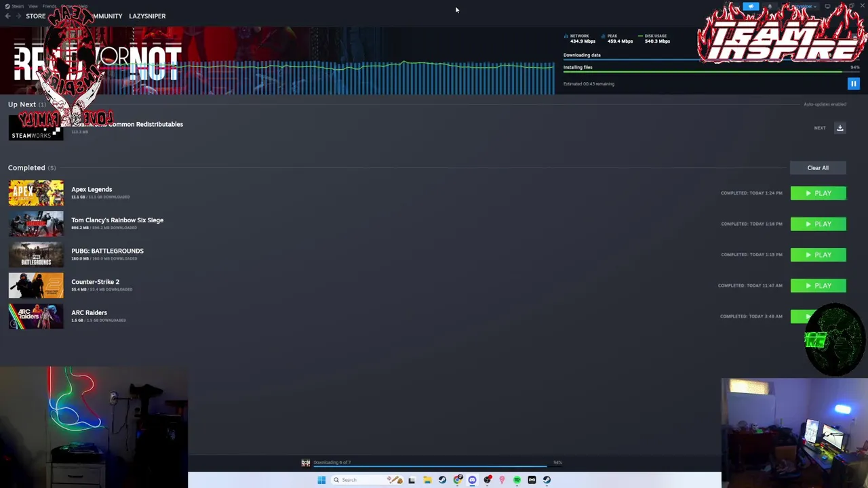Select the Apex Legends title
Viewport: 868px width, 488px height.
[x=92, y=189]
